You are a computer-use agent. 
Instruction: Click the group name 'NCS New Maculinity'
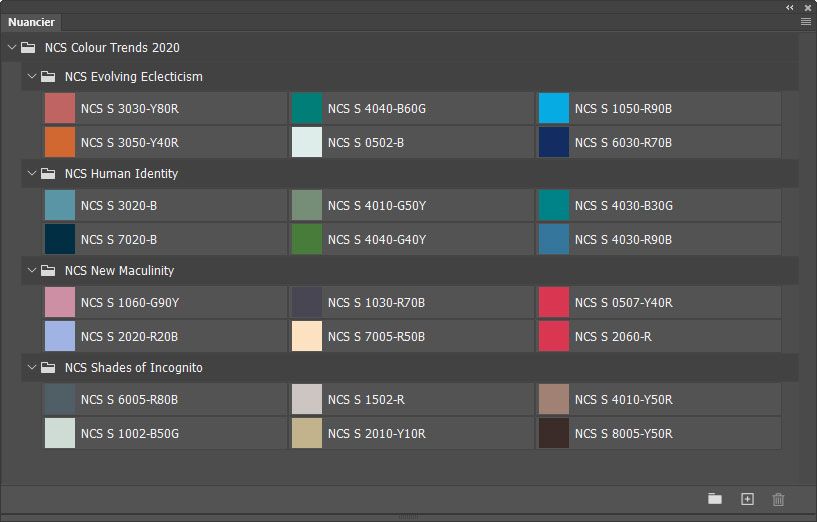119,270
